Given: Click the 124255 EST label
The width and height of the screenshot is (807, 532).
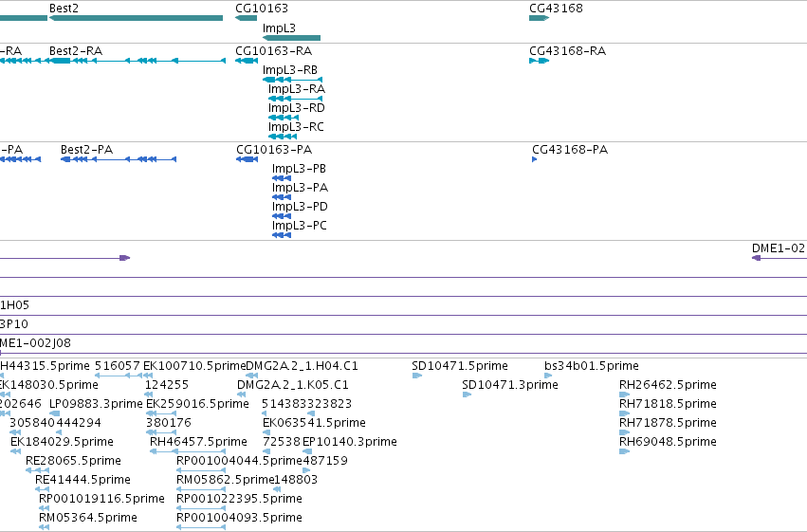Looking at the screenshot, I should tap(167, 385).
